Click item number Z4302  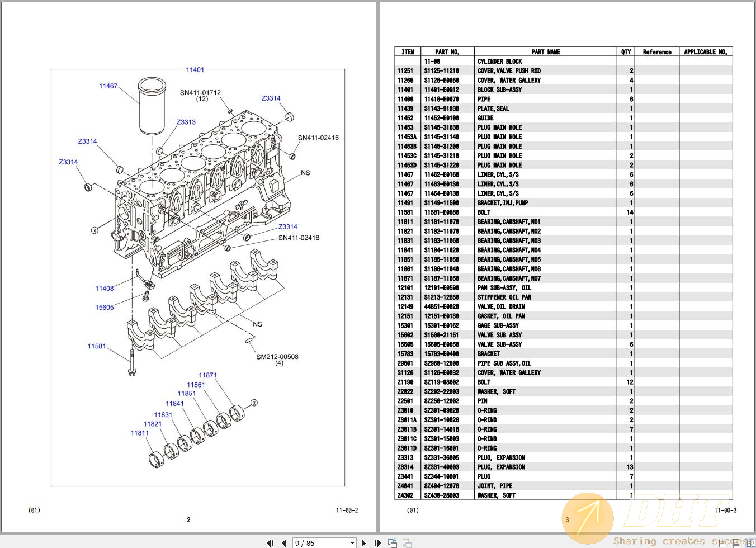405,495
